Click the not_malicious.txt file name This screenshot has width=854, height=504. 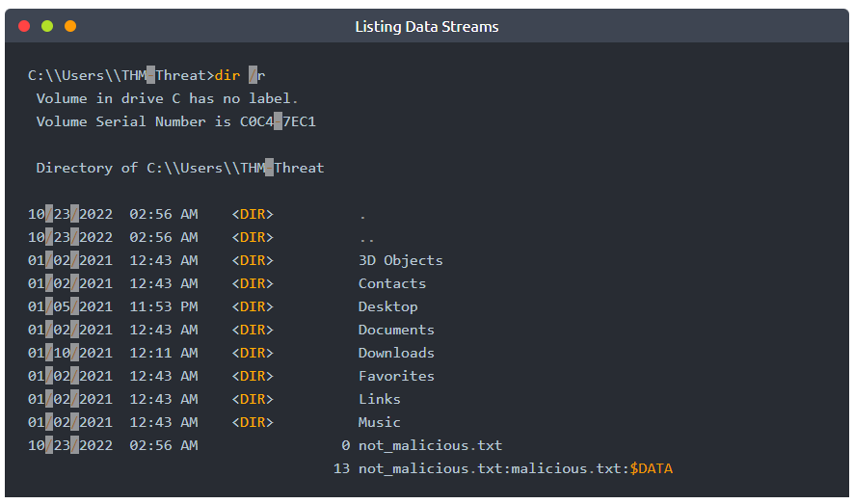[x=430, y=446]
